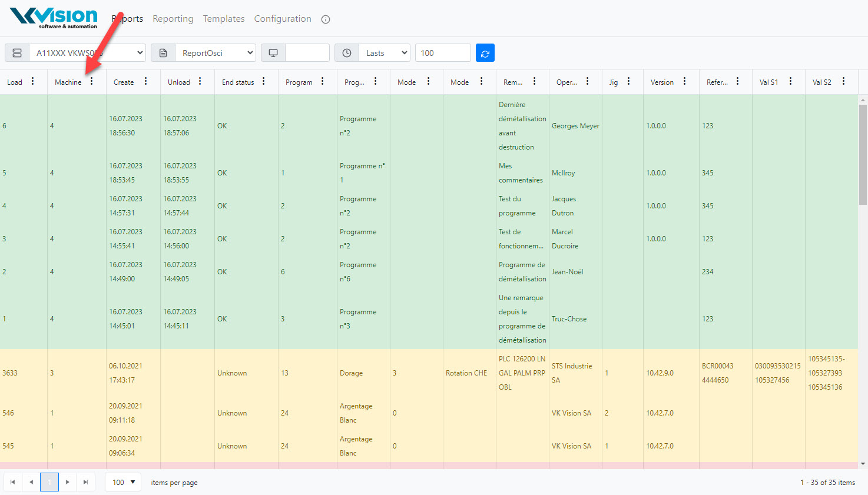Open the Lasts time filter dropdown
Viewport: 868px width, 495px height.
[385, 53]
